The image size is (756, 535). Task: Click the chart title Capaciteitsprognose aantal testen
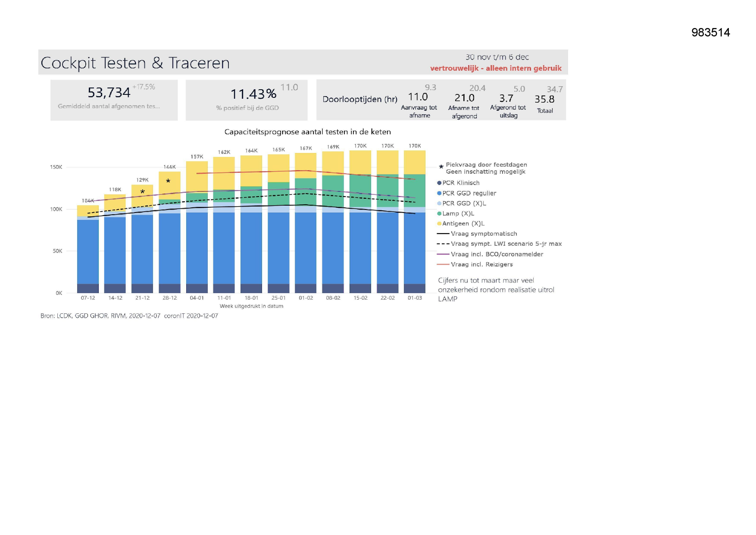[307, 132]
